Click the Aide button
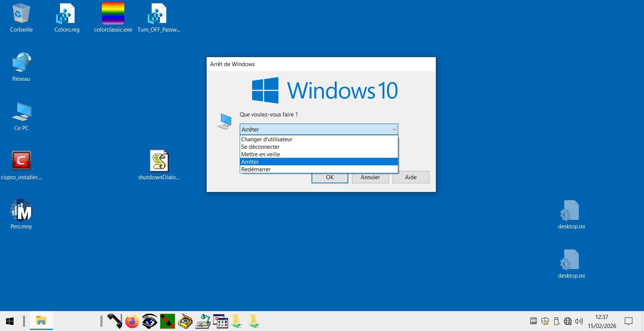This screenshot has width=644, height=331. point(411,177)
